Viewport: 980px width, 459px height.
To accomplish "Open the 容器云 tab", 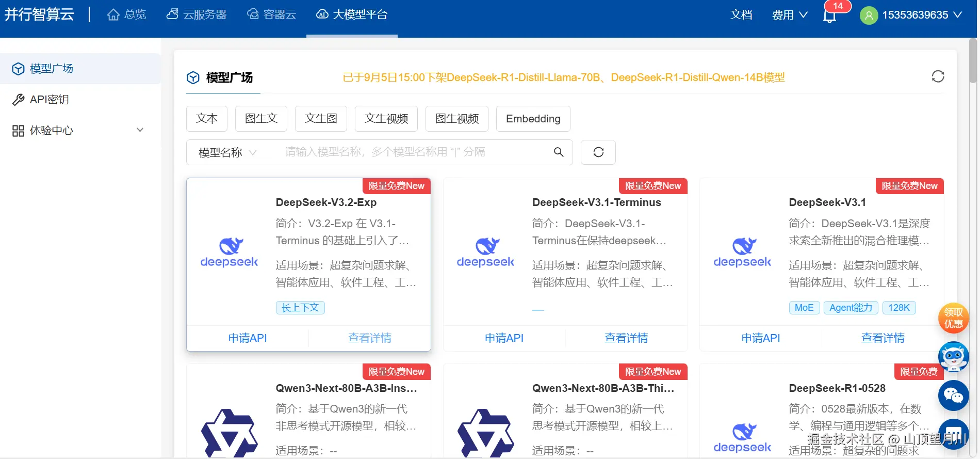I will pos(271,14).
